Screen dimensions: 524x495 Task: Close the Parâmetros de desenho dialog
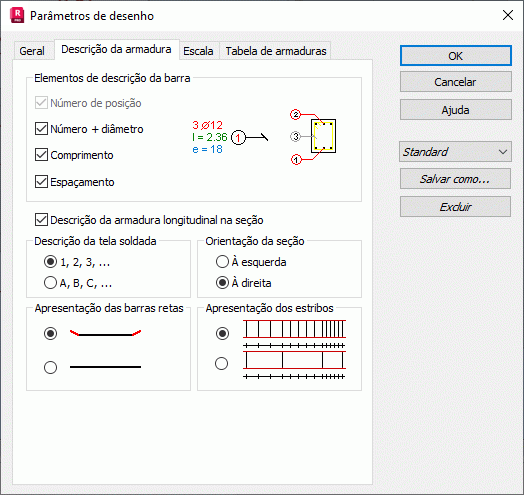point(508,15)
